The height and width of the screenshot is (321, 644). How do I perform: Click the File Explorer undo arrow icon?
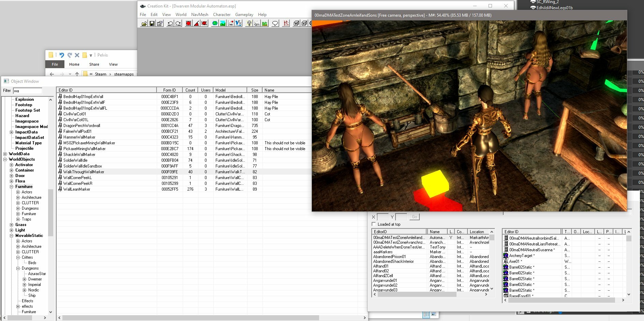pyautogui.click(x=62, y=55)
